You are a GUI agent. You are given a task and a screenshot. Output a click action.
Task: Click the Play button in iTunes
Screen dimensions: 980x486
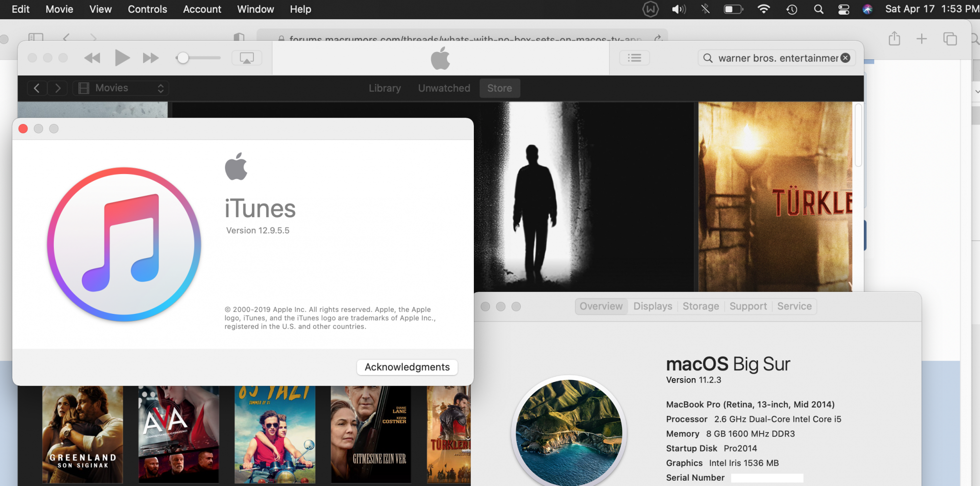click(x=122, y=58)
